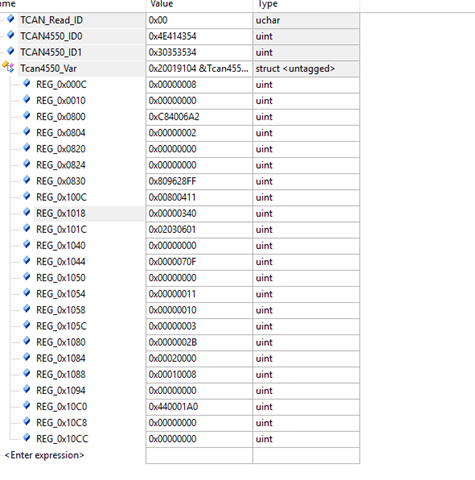
Task: Click the field icon beside REG_0x1084
Action: (x=27, y=357)
